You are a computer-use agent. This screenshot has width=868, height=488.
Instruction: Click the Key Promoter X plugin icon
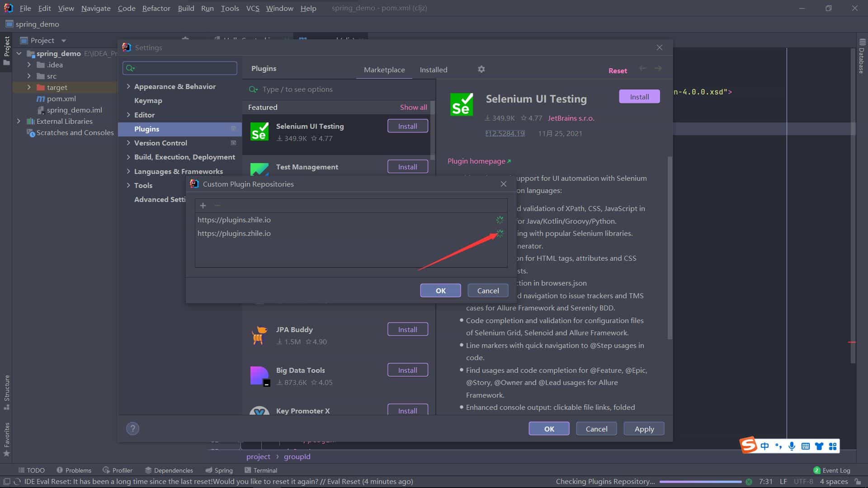point(259,410)
